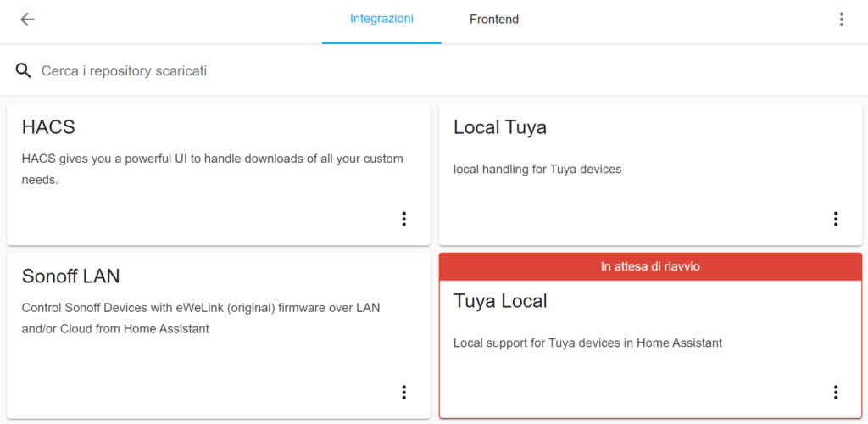Open the Tuya Local repository title

tap(500, 301)
